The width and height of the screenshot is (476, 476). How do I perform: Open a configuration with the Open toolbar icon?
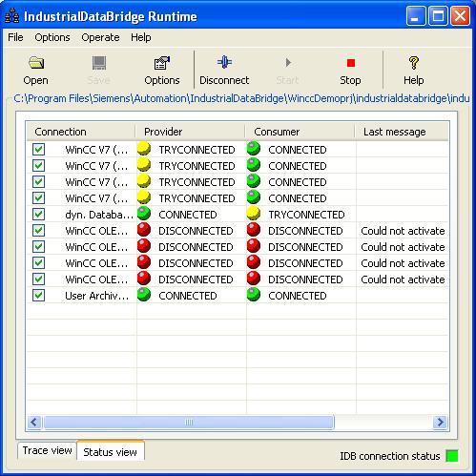36,63
